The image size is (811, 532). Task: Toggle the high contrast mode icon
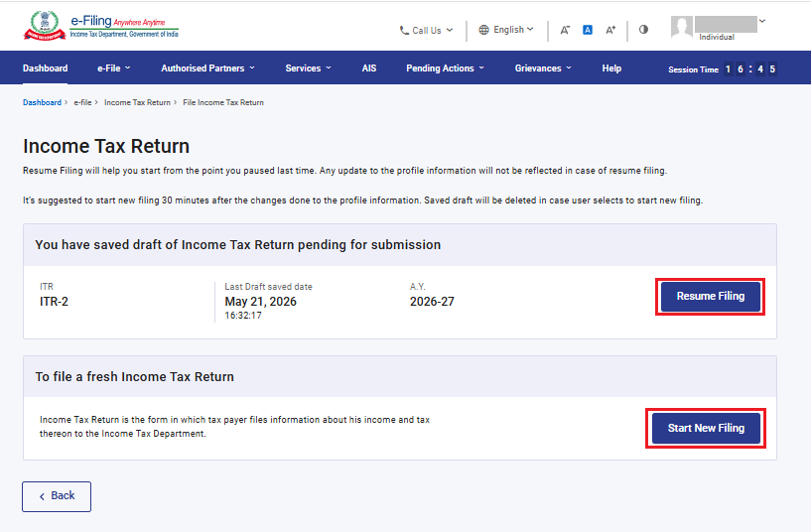(x=643, y=30)
